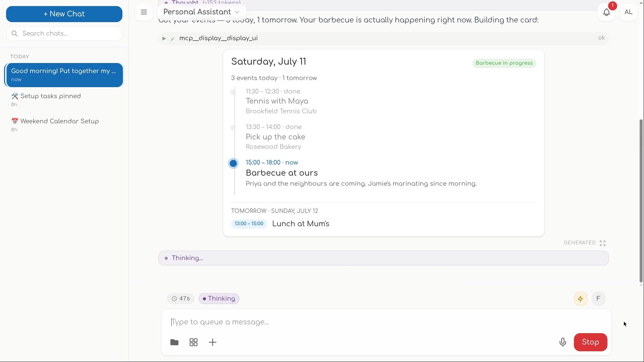Click the Tennis event timeline dot
The width and height of the screenshot is (644, 362).
click(x=233, y=92)
